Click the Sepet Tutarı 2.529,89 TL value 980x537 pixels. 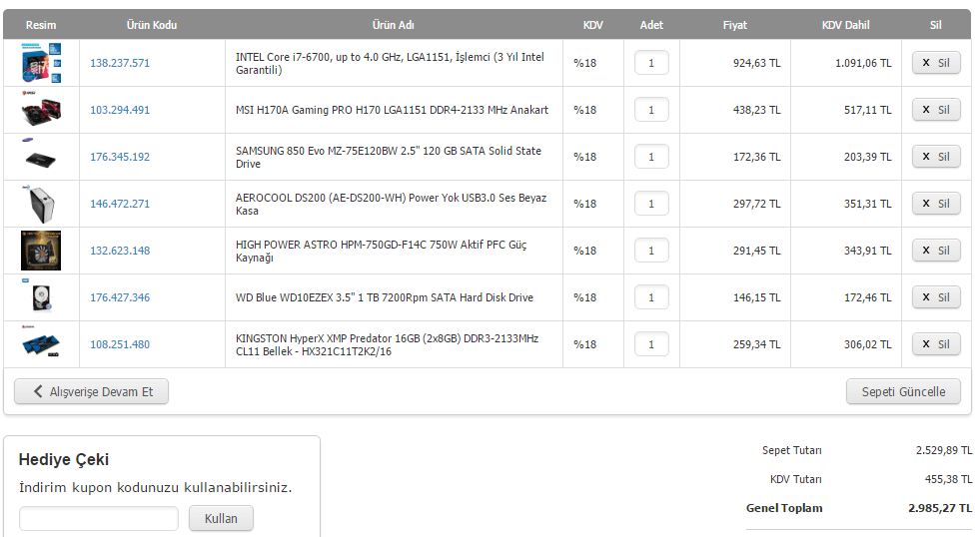(944, 450)
